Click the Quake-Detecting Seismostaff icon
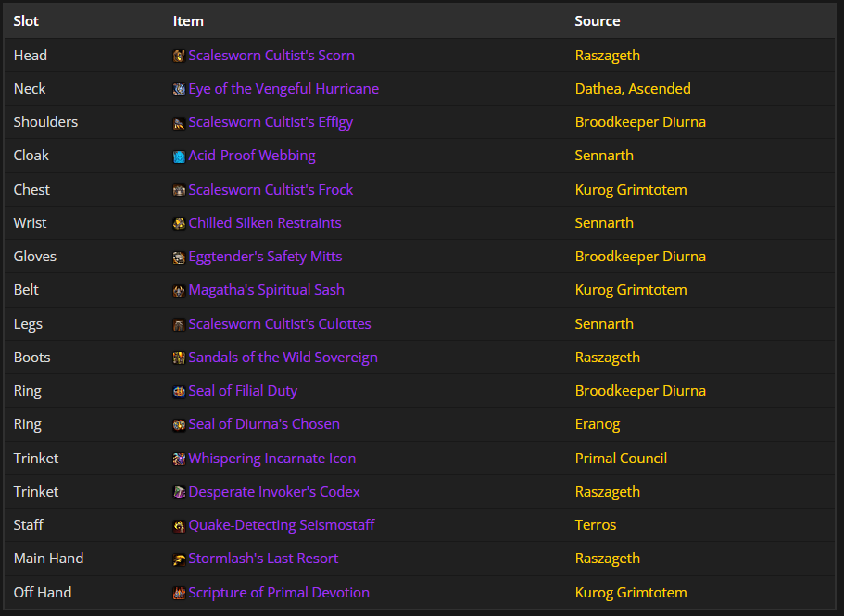844x616 pixels. [x=179, y=526]
